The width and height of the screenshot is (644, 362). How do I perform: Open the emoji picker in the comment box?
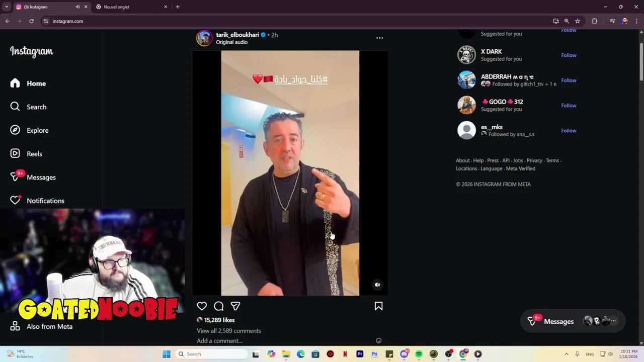tap(379, 341)
